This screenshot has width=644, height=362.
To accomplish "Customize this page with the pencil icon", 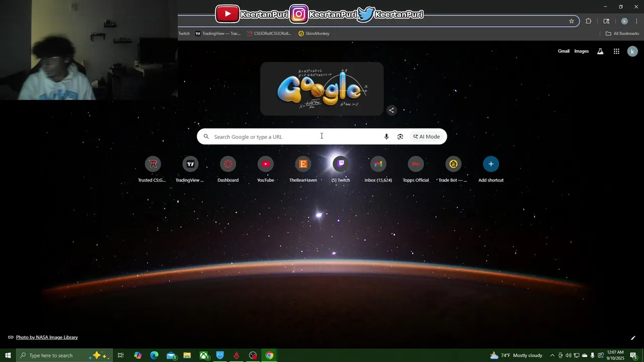I will [633, 338].
